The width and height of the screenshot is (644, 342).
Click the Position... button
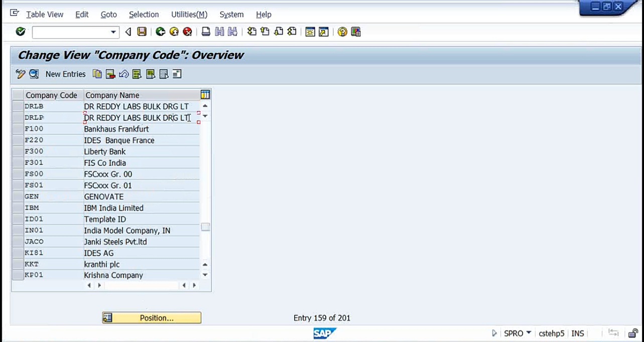(x=152, y=317)
